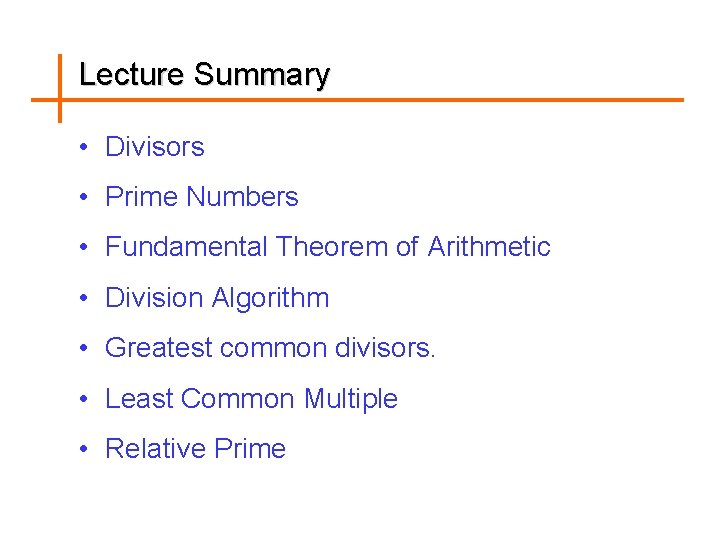Click Fundamental Theorem of Arithmetic text
This screenshot has height=540, width=720.
click(x=328, y=247)
